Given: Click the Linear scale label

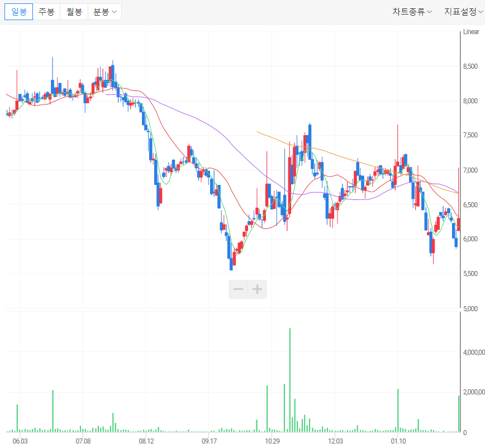Looking at the screenshot, I should [471, 31].
